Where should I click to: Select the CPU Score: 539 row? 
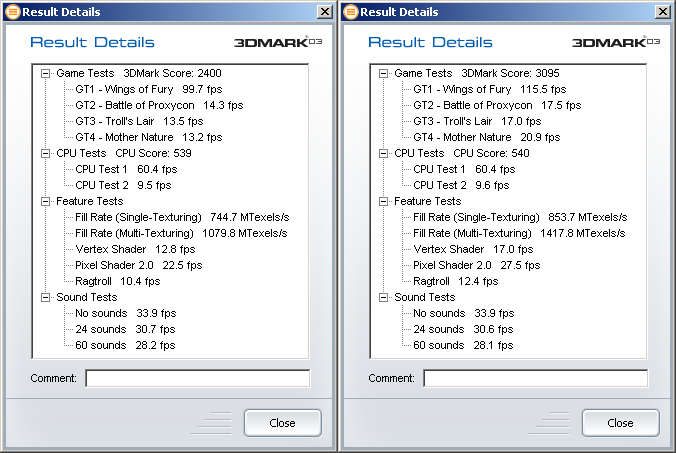(x=124, y=153)
